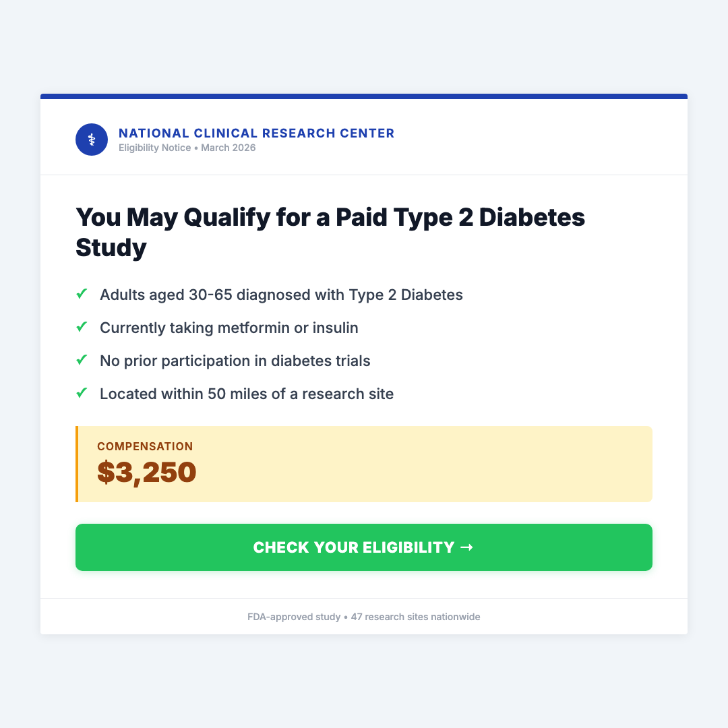The width and height of the screenshot is (728, 728).
Task: Click Located within 50 miles of research site
Action: 246,394
